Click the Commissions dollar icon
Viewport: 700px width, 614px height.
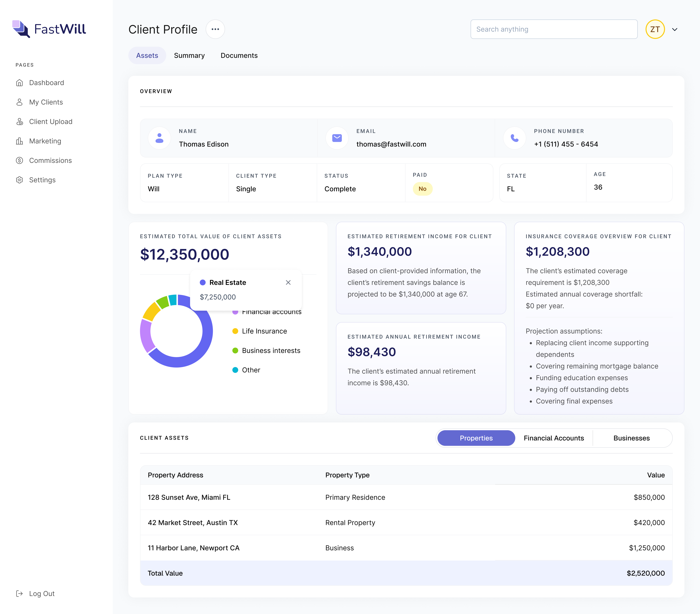(19, 160)
